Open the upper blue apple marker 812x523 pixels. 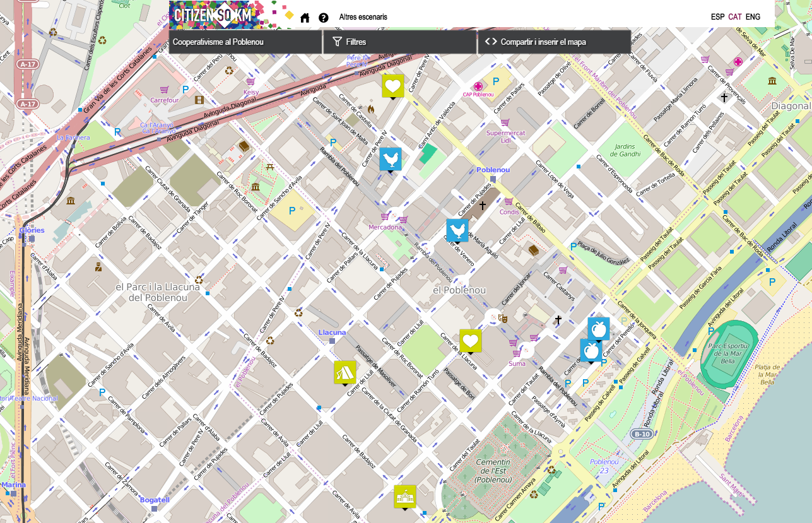click(x=599, y=329)
